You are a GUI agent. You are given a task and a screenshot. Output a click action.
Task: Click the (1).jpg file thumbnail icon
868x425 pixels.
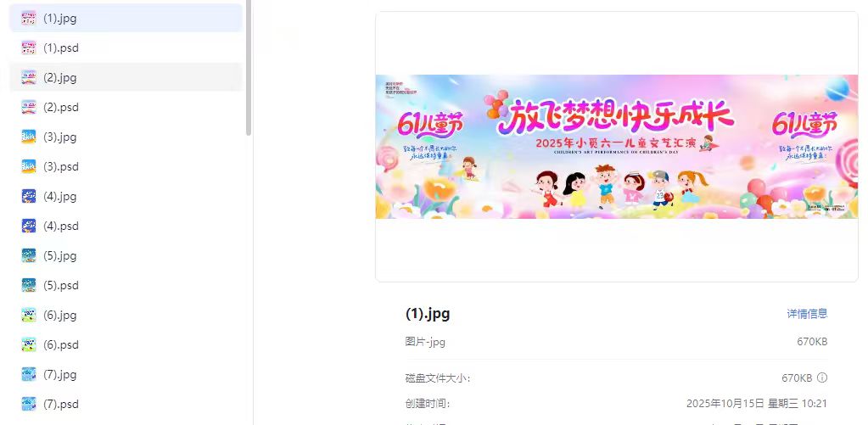[29, 18]
